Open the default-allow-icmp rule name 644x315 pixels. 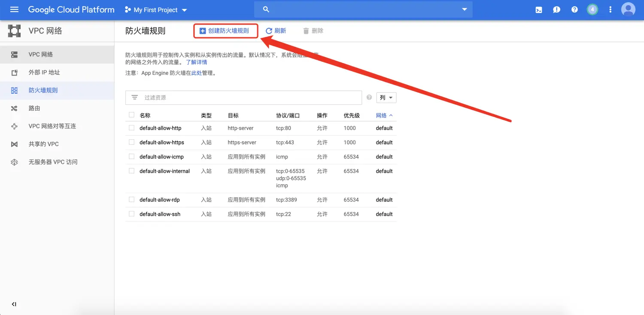[161, 157]
